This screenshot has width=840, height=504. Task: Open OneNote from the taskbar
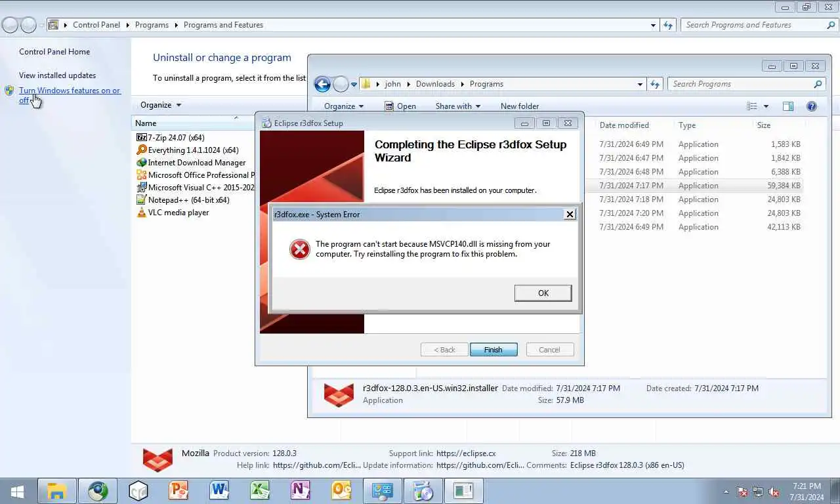(301, 491)
